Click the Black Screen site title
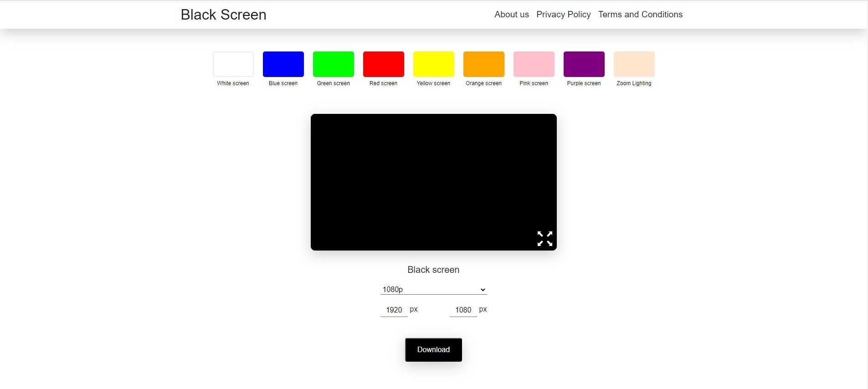 click(x=223, y=15)
